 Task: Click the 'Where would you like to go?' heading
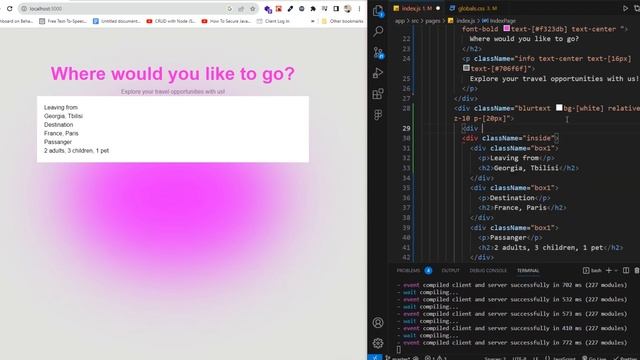(x=173, y=74)
